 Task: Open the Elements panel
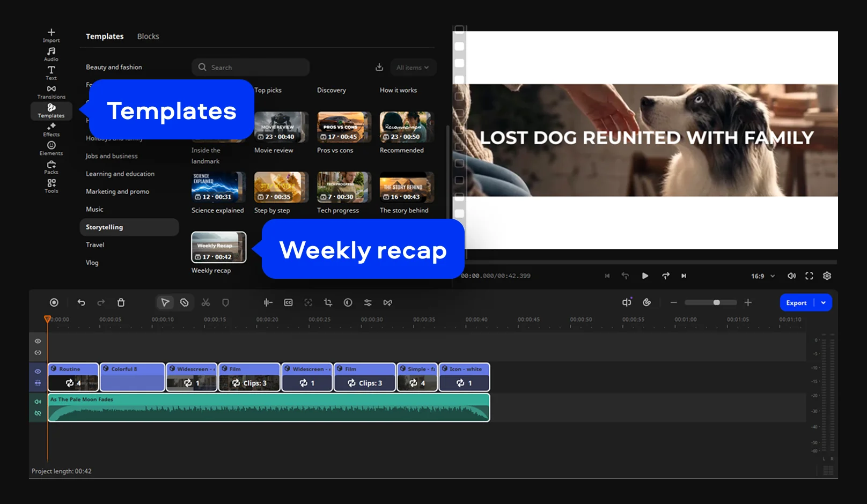pyautogui.click(x=51, y=148)
